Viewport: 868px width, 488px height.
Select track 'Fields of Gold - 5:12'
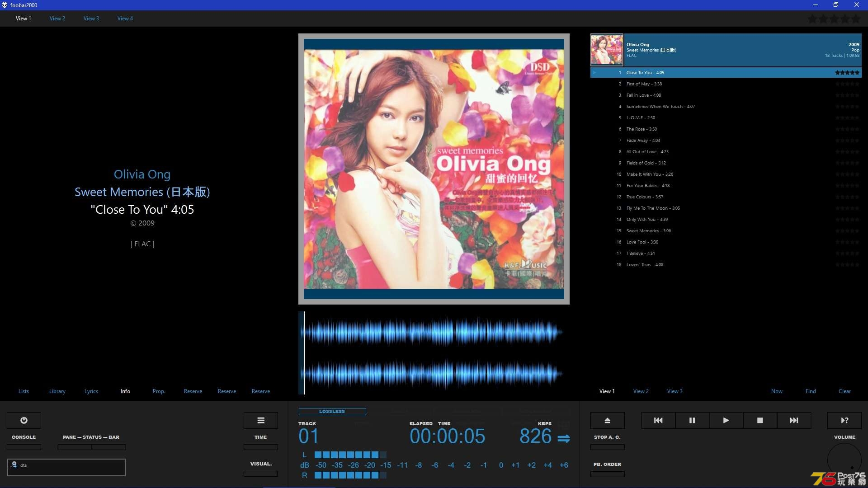point(726,163)
